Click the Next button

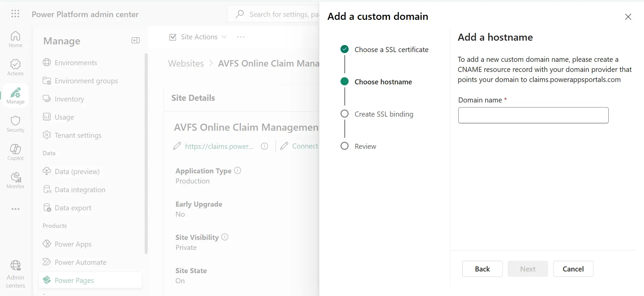click(528, 269)
